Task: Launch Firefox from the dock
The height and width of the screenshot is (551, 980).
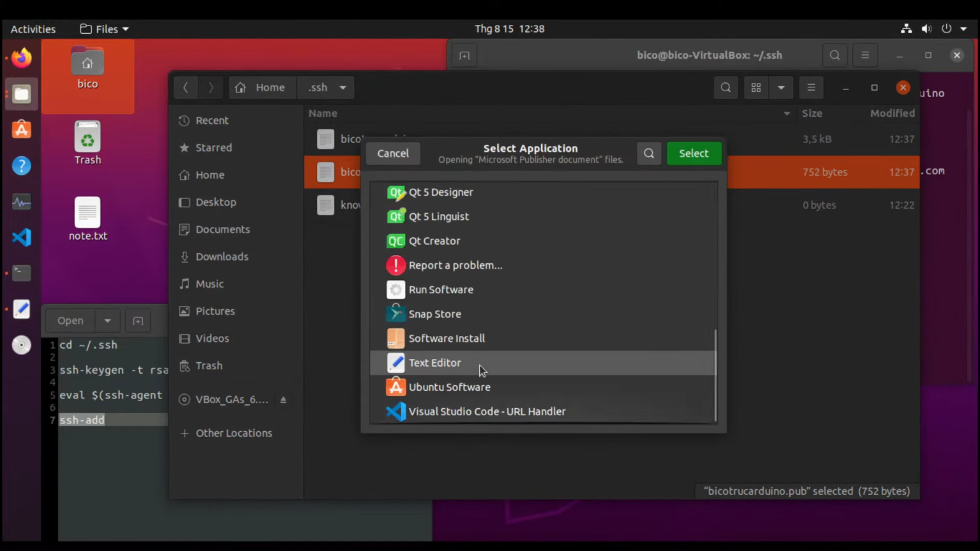Action: (21, 57)
